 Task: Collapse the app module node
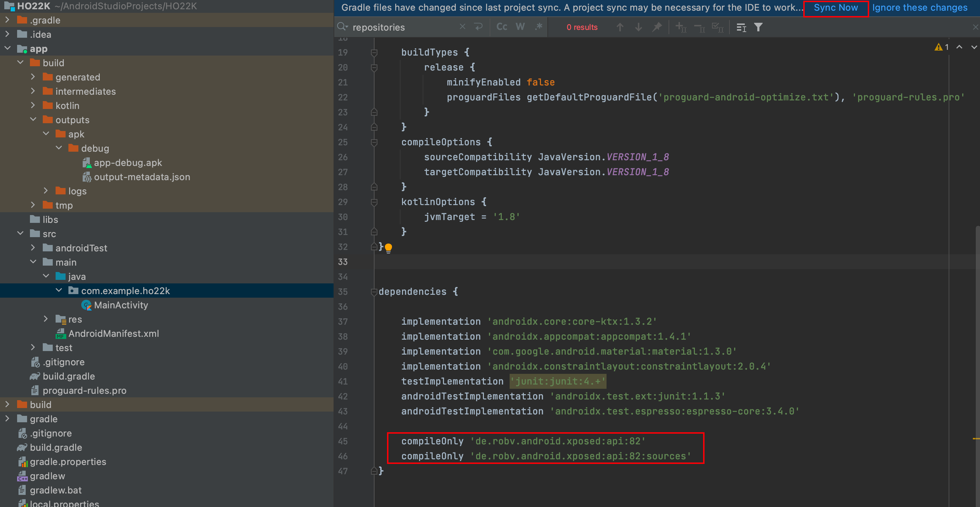coord(7,48)
